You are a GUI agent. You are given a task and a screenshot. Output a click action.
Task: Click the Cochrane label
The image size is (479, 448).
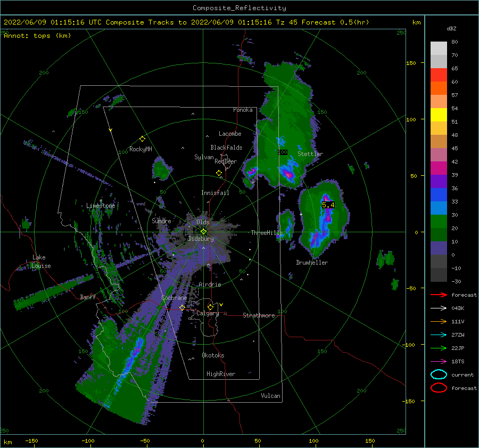point(174,298)
